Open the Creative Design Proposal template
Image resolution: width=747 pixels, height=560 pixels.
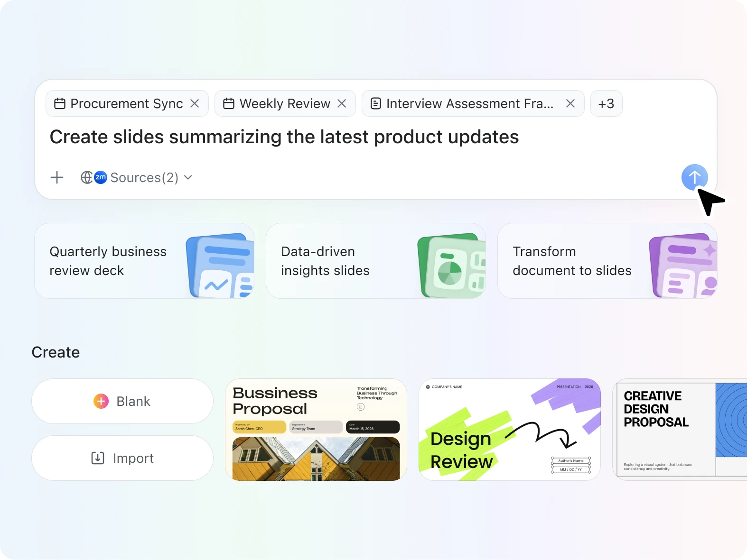tap(680, 430)
